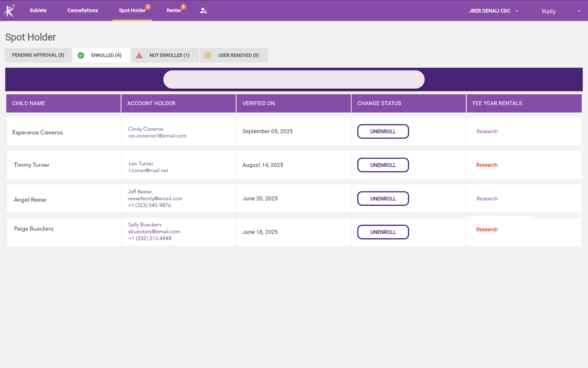Select the Not Enrolled tab
Viewport: 588px width, 368px height.
(169, 55)
